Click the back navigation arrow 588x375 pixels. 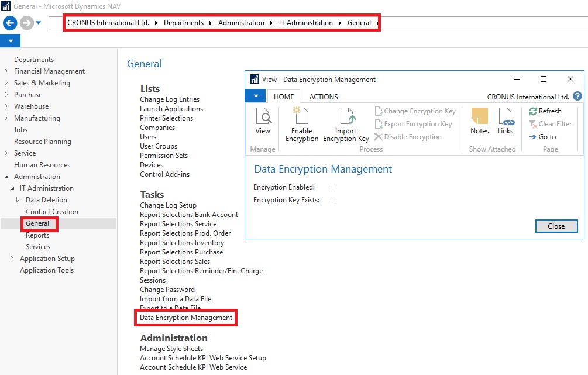click(9, 22)
